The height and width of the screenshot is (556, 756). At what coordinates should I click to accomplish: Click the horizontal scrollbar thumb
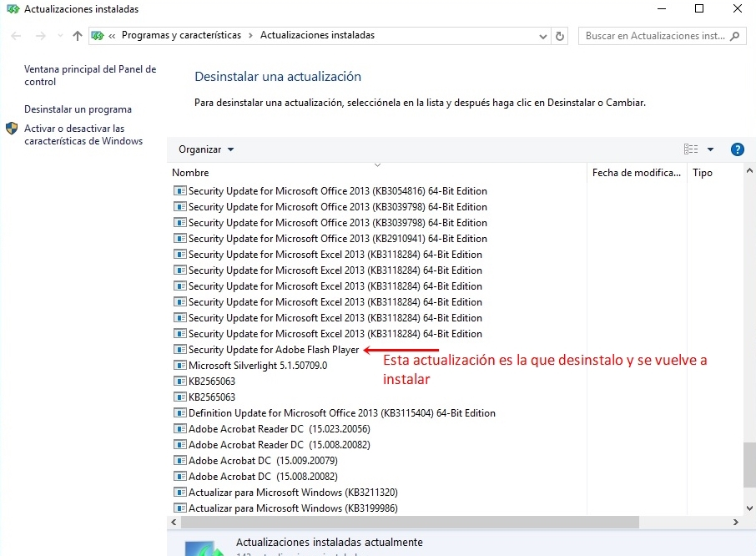410,523
